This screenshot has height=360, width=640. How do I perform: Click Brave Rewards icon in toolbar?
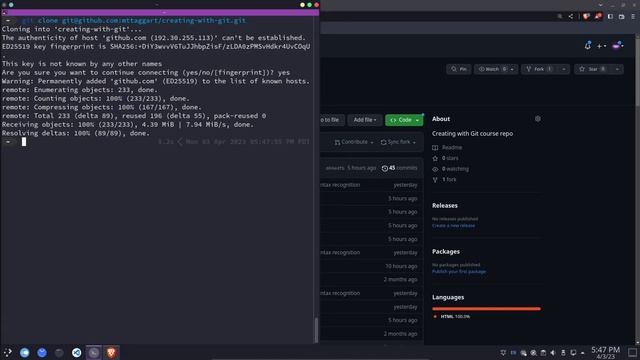(x=598, y=16)
